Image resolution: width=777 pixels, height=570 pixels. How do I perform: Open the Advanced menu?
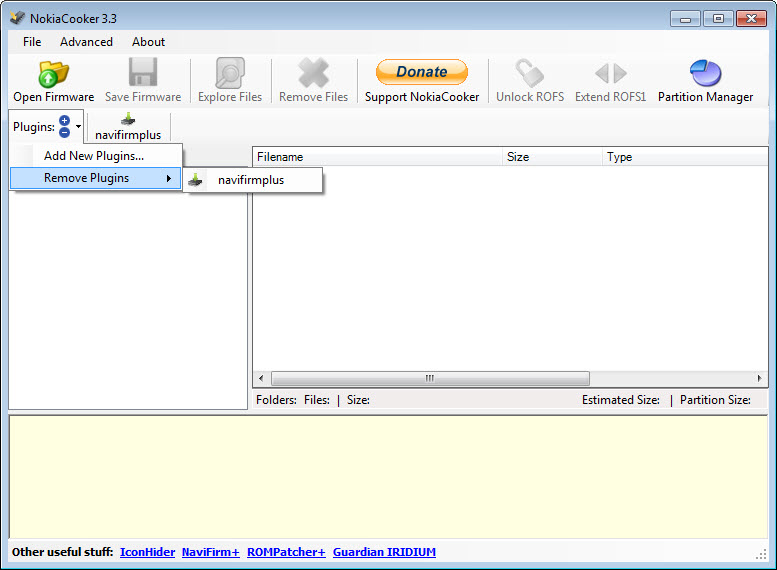pos(86,42)
